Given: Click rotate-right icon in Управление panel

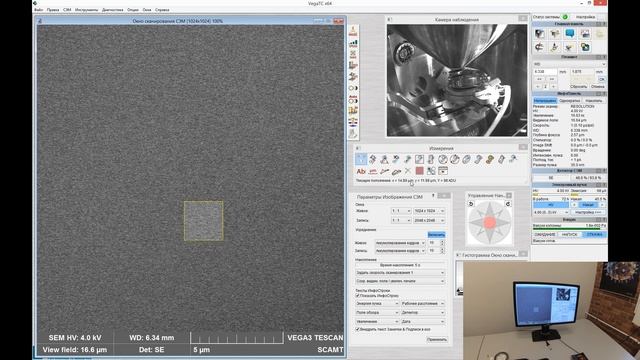Looking at the screenshot, I should pyautogui.click(x=508, y=204).
